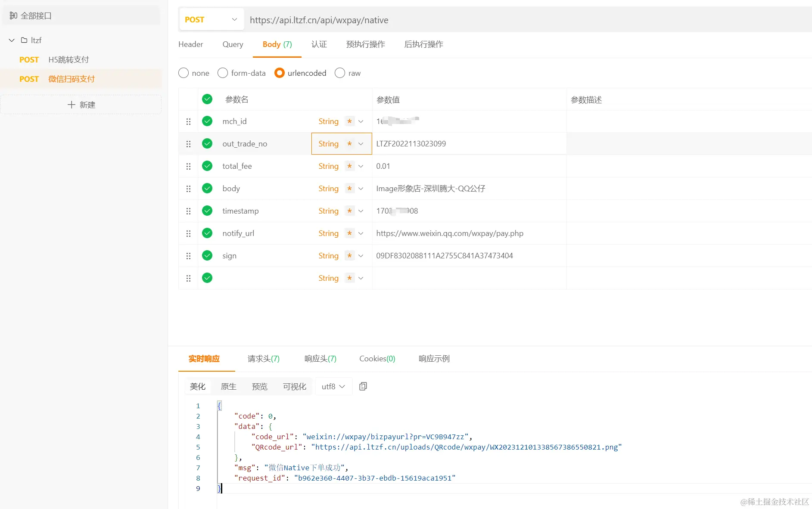The height and width of the screenshot is (509, 812).
Task: Click the drag handle of notify_url row
Action: click(x=188, y=233)
